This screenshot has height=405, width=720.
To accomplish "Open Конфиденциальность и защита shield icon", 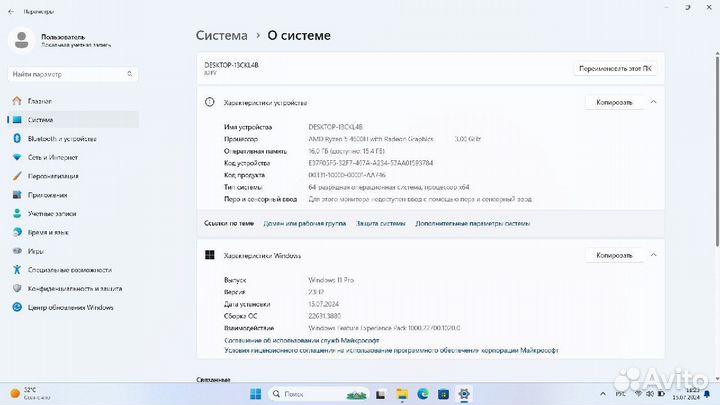I will (x=17, y=288).
